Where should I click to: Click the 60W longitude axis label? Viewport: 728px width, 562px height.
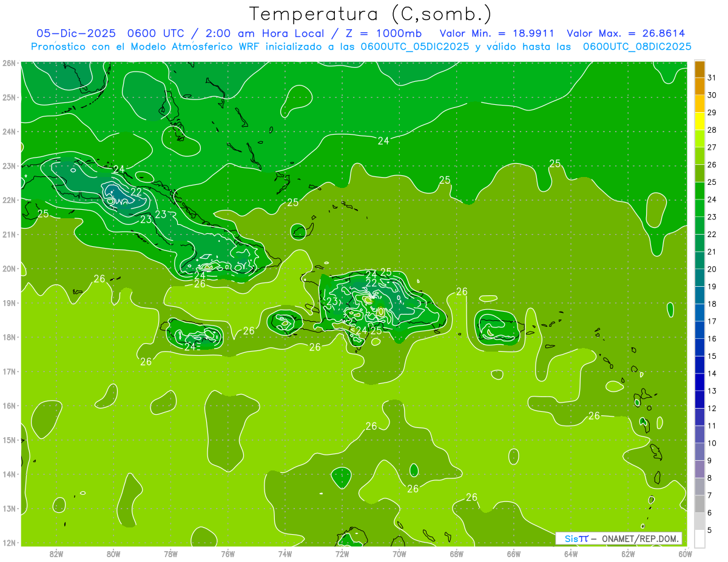(x=685, y=553)
